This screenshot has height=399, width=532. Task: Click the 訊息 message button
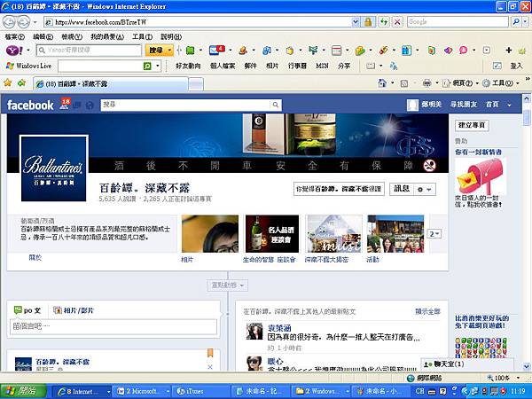[402, 189]
